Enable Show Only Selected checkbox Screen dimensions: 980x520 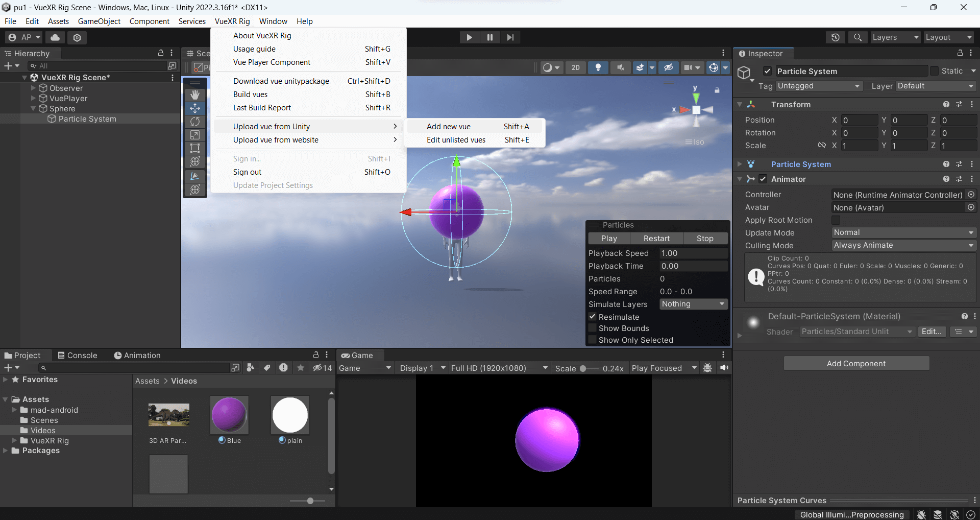click(x=592, y=340)
